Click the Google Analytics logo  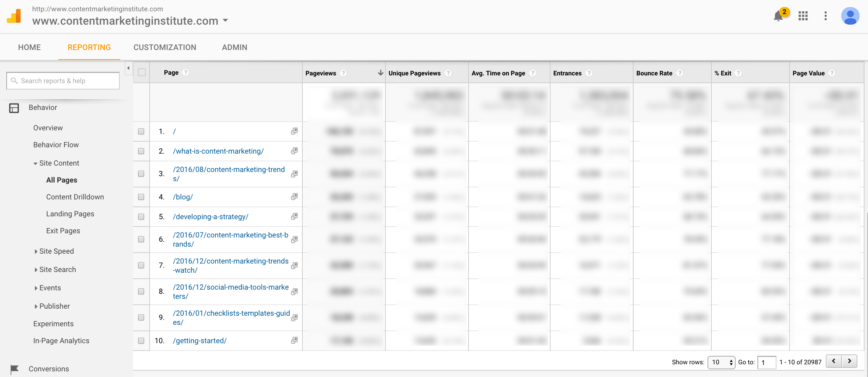point(14,16)
